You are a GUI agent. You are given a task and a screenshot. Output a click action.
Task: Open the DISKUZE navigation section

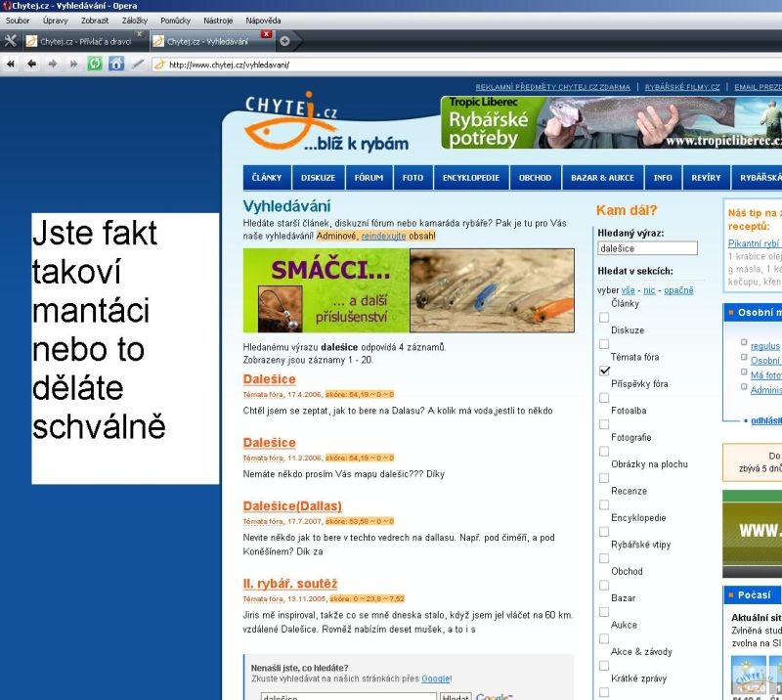[319, 178]
